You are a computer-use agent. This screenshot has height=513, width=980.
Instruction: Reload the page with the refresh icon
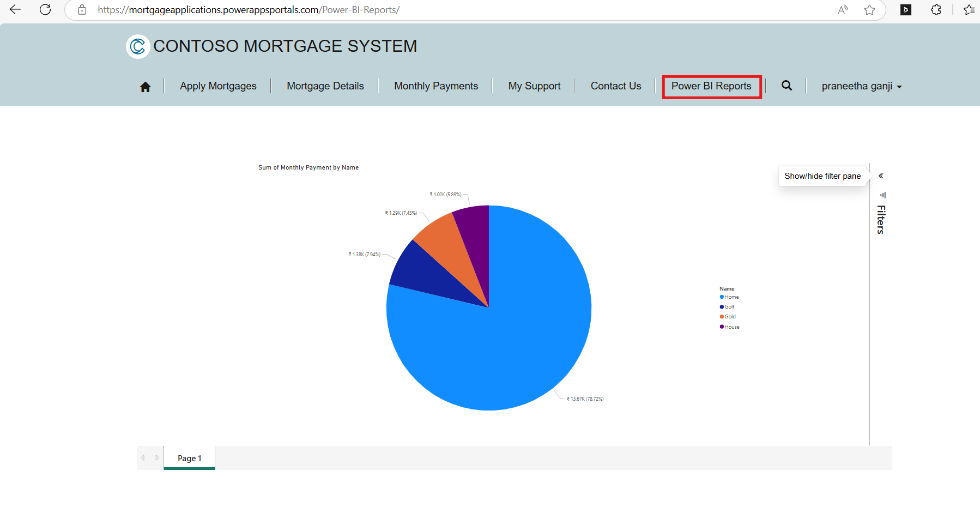pyautogui.click(x=45, y=10)
